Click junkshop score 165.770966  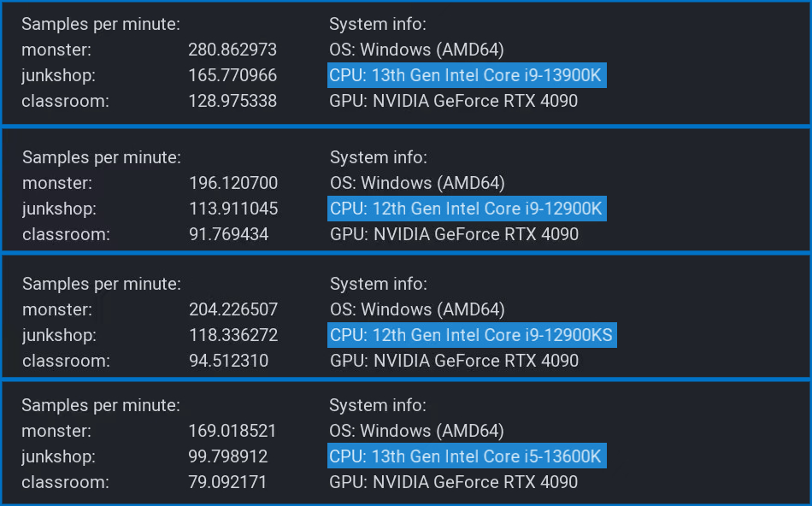[x=232, y=75]
